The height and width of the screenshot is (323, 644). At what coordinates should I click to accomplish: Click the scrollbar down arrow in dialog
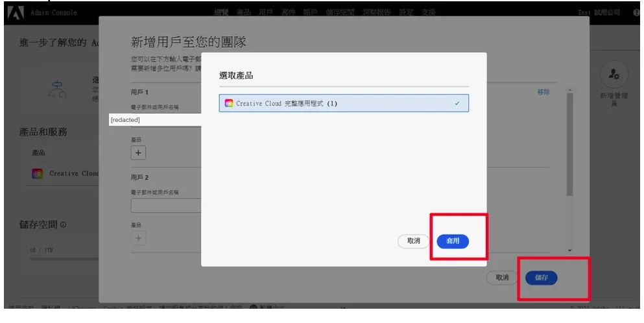(x=569, y=250)
